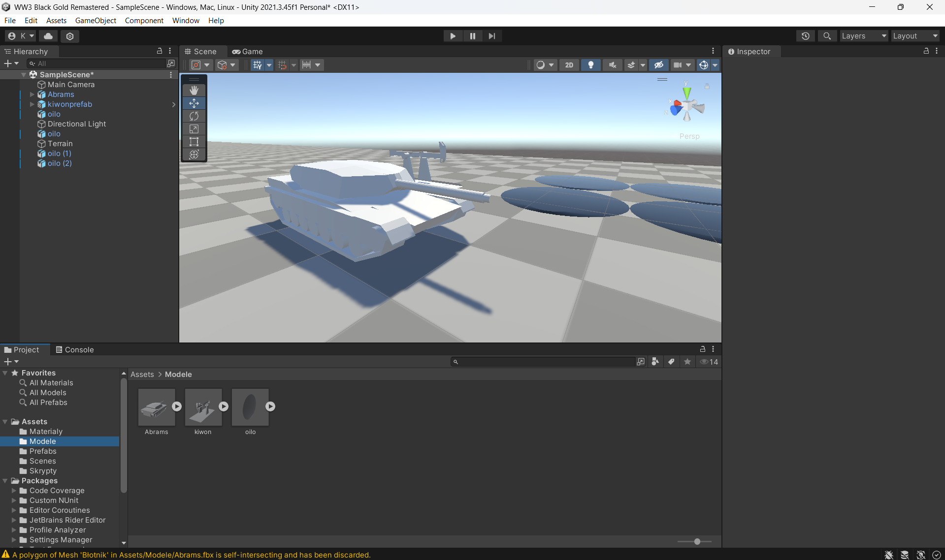Screen dimensions: 945x560
Task: Open the Component menu
Action: point(144,21)
